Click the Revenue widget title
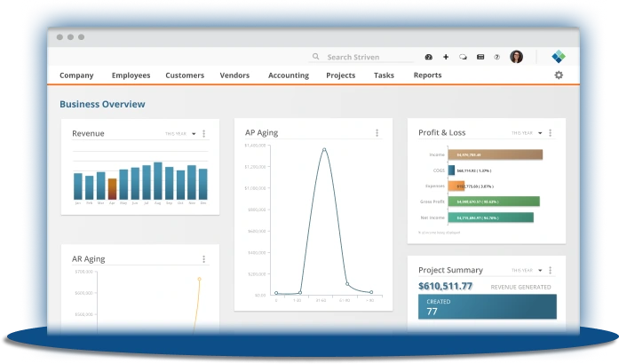Screen dimensions: 619x364 coord(88,133)
